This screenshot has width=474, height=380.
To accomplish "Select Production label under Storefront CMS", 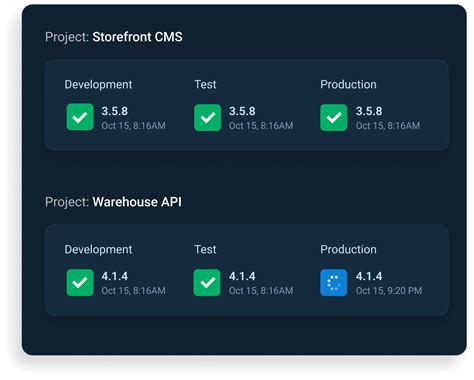I will (348, 84).
